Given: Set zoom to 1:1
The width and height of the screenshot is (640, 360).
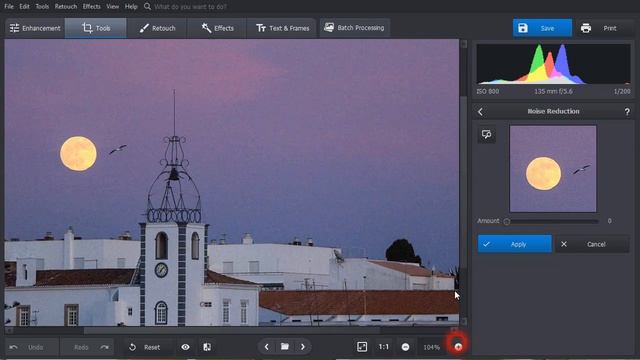Looking at the screenshot, I should pyautogui.click(x=384, y=347).
